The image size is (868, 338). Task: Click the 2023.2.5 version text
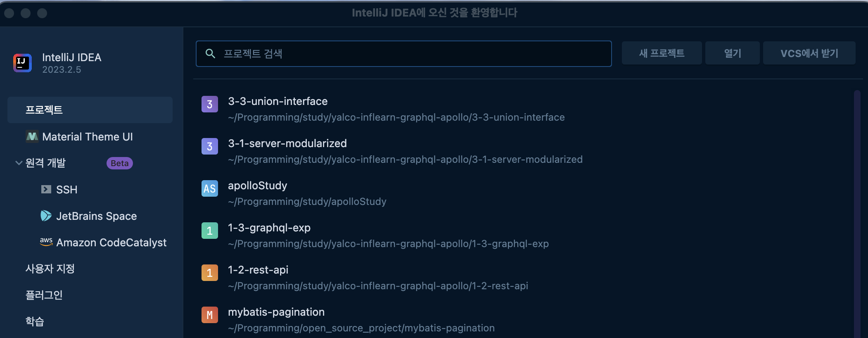click(x=62, y=69)
